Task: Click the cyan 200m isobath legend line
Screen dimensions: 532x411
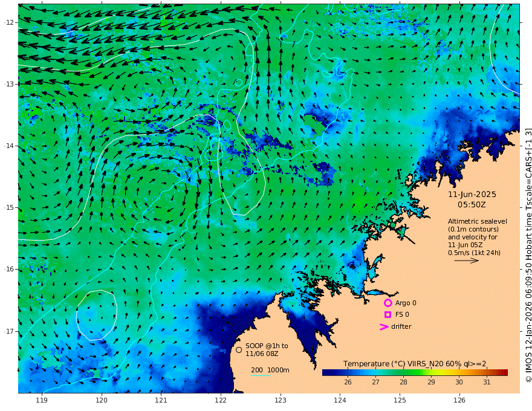Action: point(261,375)
